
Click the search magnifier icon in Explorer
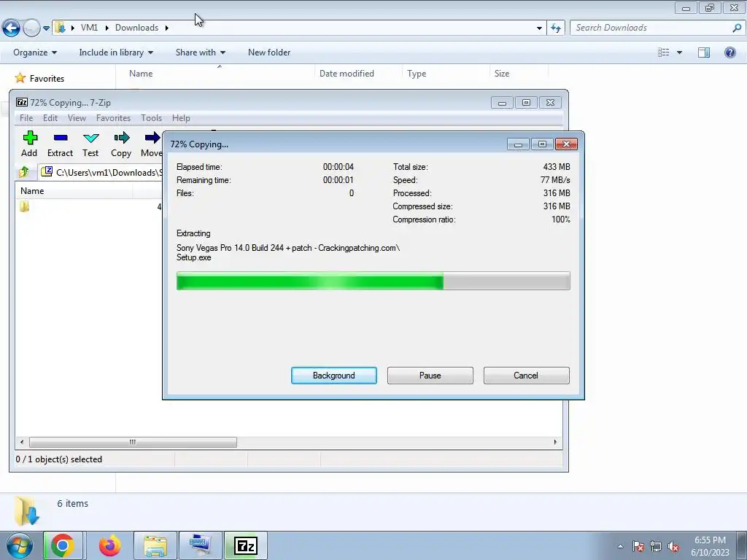click(737, 28)
